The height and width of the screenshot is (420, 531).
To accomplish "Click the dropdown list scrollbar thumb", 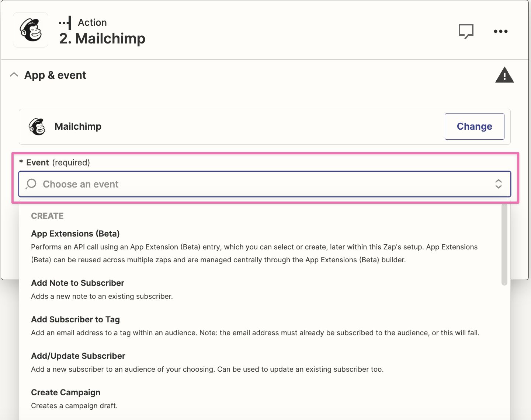I will (x=504, y=245).
